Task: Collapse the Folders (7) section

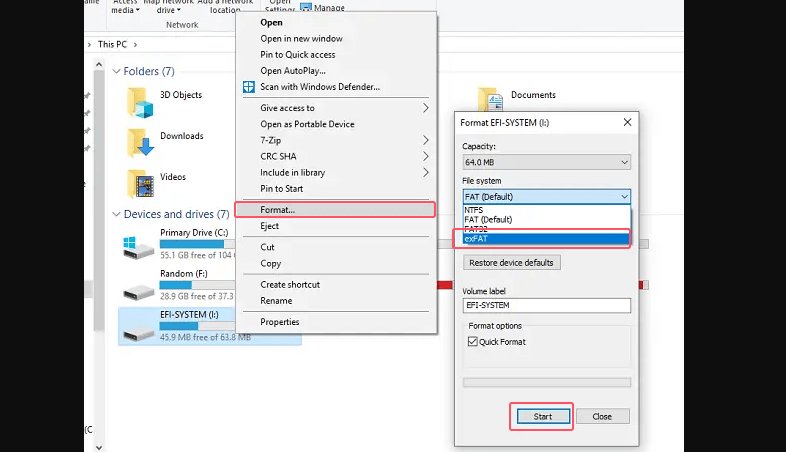Action: 115,72
